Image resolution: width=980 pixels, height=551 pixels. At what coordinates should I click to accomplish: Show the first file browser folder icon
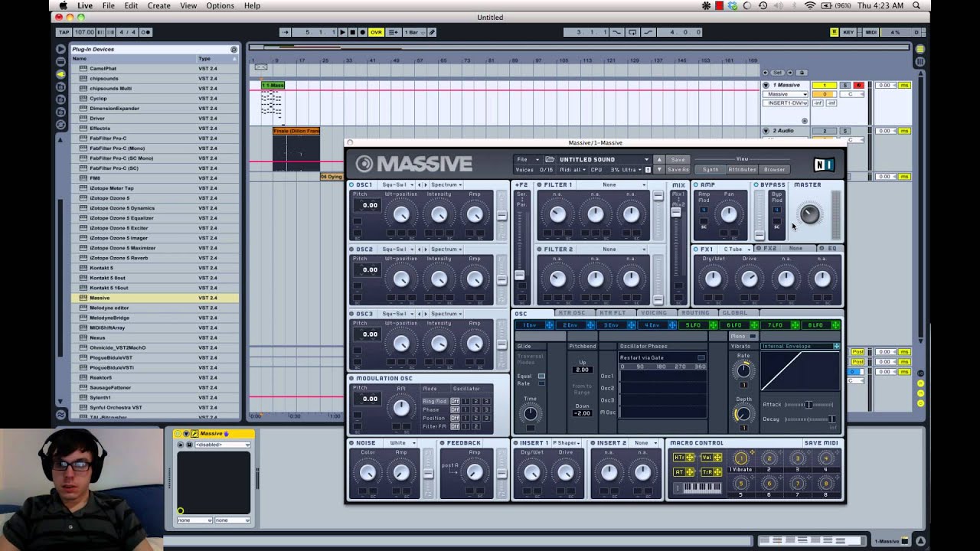[60, 86]
